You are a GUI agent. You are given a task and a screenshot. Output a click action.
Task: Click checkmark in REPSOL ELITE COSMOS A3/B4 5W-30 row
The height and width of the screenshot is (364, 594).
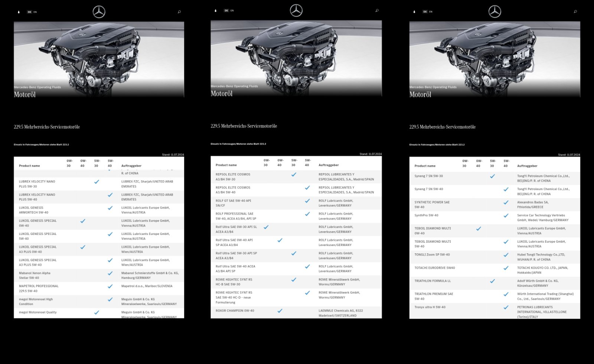[x=294, y=174]
